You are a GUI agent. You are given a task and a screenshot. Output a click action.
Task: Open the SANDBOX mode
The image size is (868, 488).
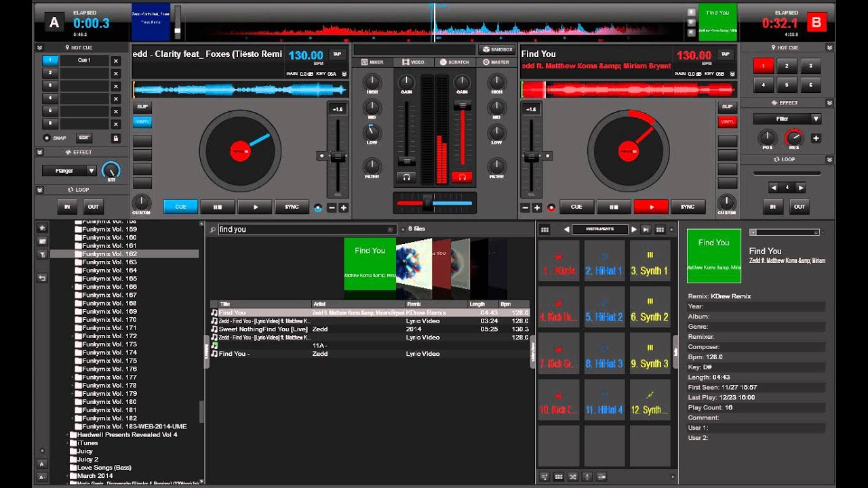496,49
